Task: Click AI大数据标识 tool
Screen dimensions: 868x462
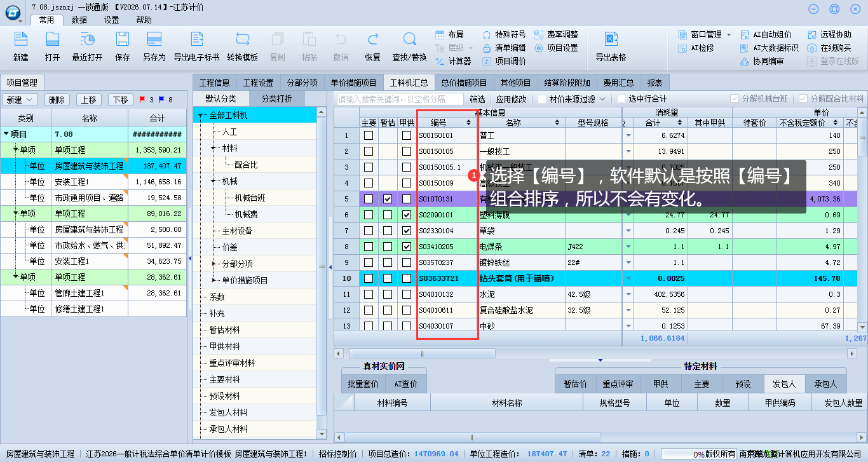Action: click(x=769, y=48)
